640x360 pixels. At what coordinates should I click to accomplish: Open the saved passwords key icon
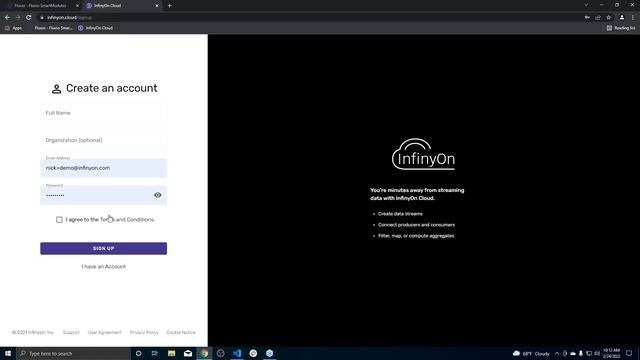587,18
